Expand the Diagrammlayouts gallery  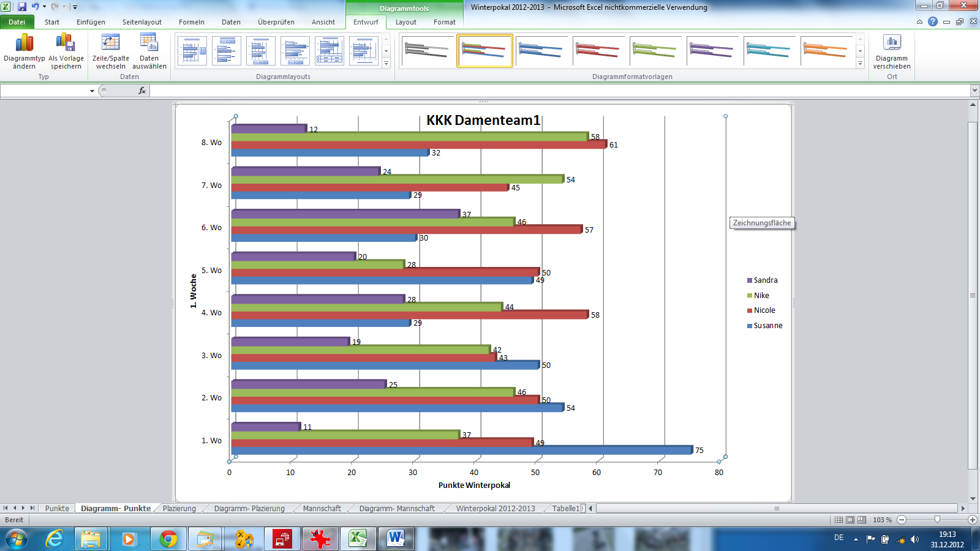click(x=386, y=63)
